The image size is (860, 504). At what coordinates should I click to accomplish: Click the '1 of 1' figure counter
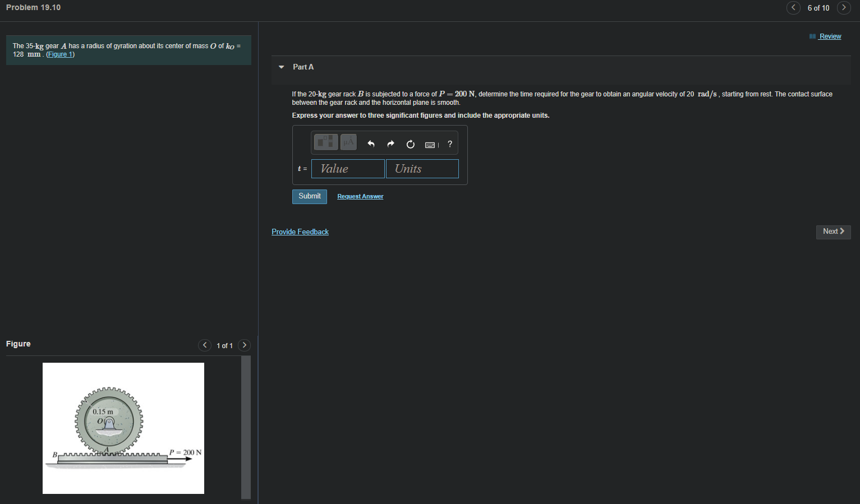pyautogui.click(x=224, y=346)
